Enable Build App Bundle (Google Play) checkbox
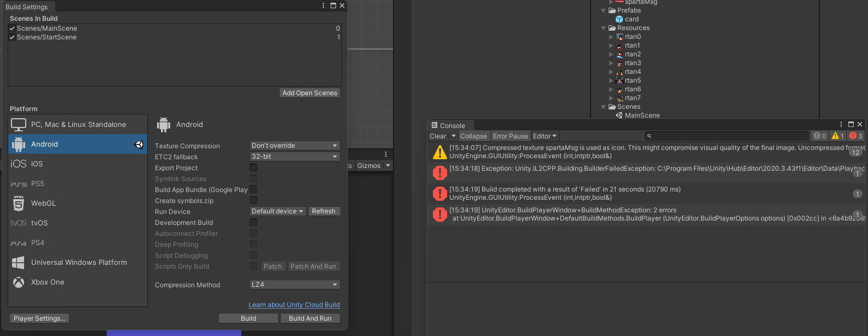This screenshot has width=868, height=336. coord(253,189)
